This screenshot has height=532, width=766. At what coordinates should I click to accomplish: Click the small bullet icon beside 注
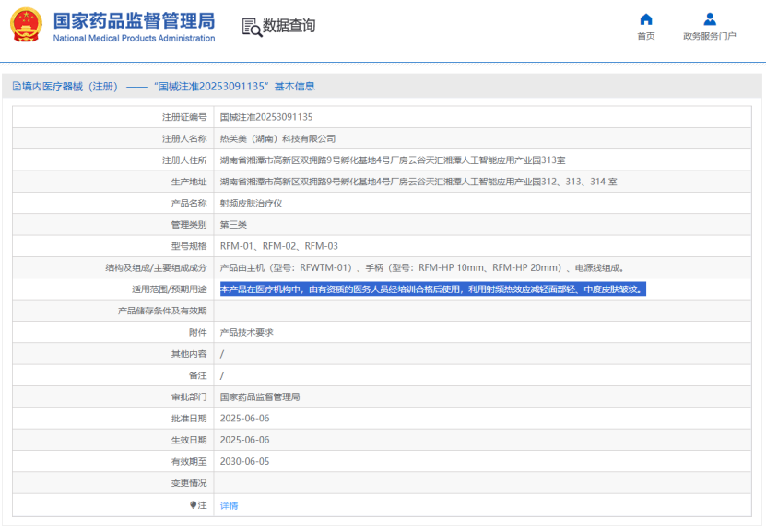[x=193, y=505]
